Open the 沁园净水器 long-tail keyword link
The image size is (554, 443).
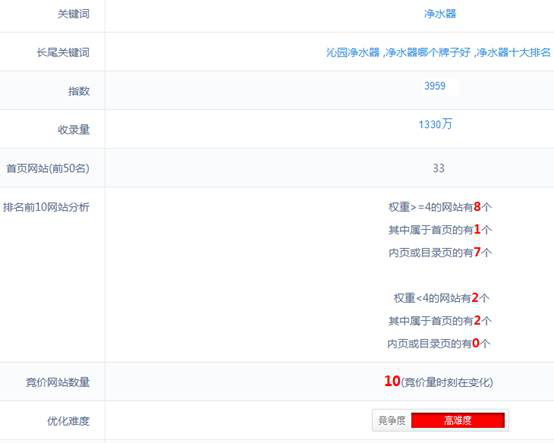point(353,53)
